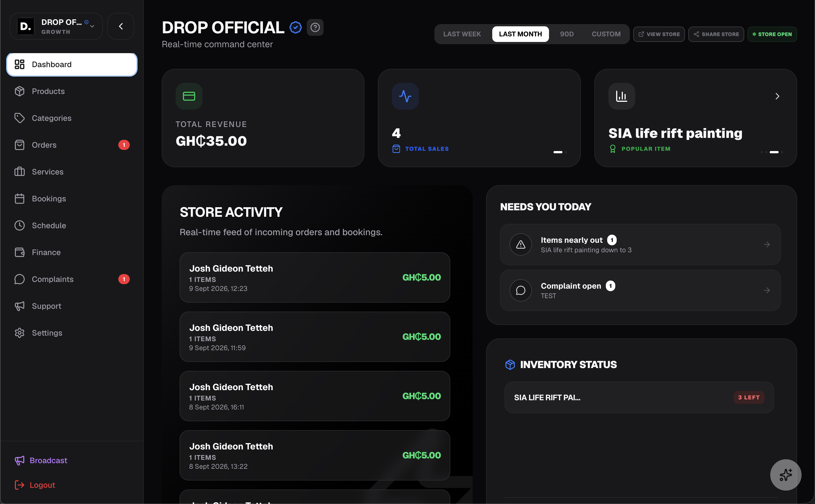Open the sparkle AI assistant button
Viewport: 815px width, 504px height.
(x=786, y=475)
